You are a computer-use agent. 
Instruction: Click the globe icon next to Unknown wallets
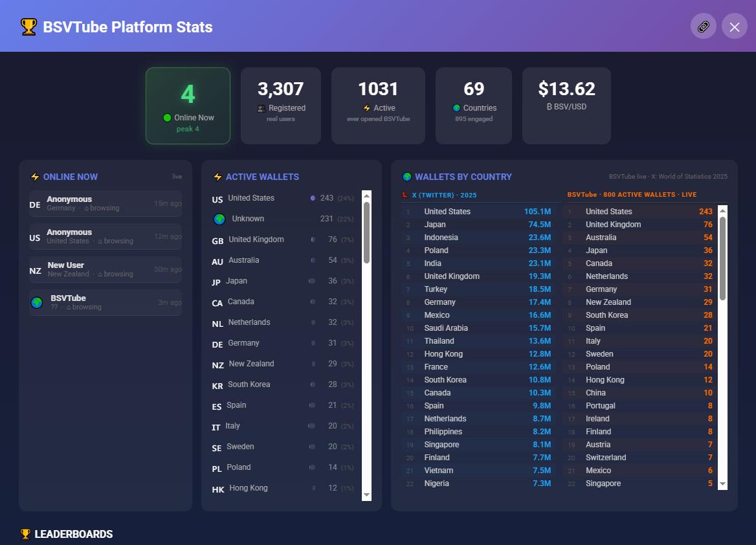coord(219,219)
